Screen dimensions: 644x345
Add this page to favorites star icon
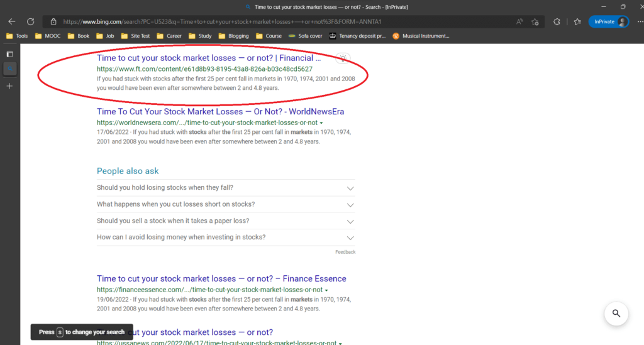point(535,22)
